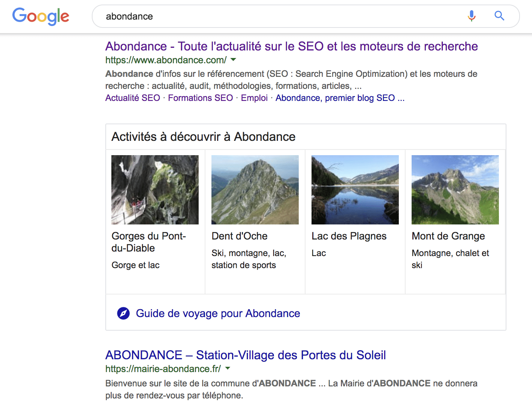Click 'Montagne, chalet et ski' description text
Screen dimensions: 532x415
coord(450,259)
